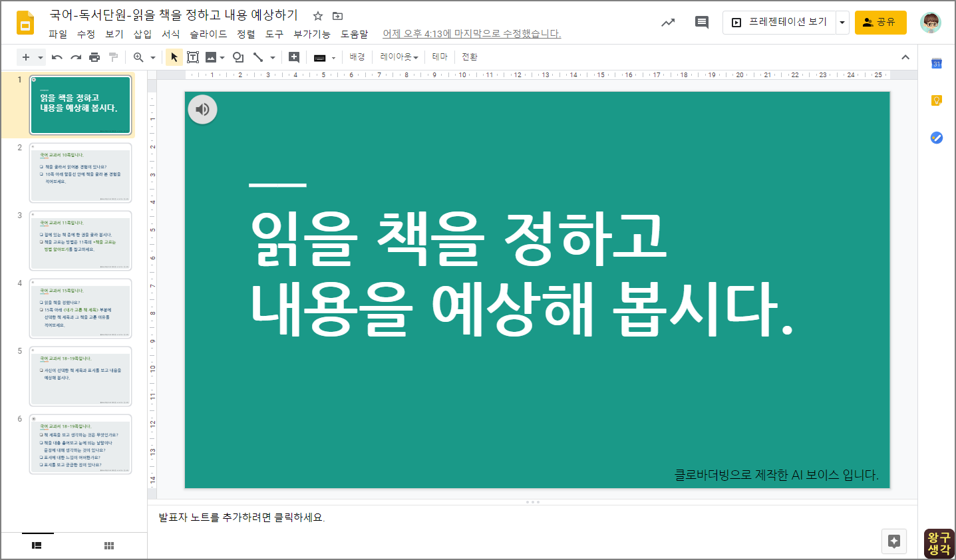Screen dimensions: 956x560
Task: Click the new slide plus button
Action: pos(26,57)
